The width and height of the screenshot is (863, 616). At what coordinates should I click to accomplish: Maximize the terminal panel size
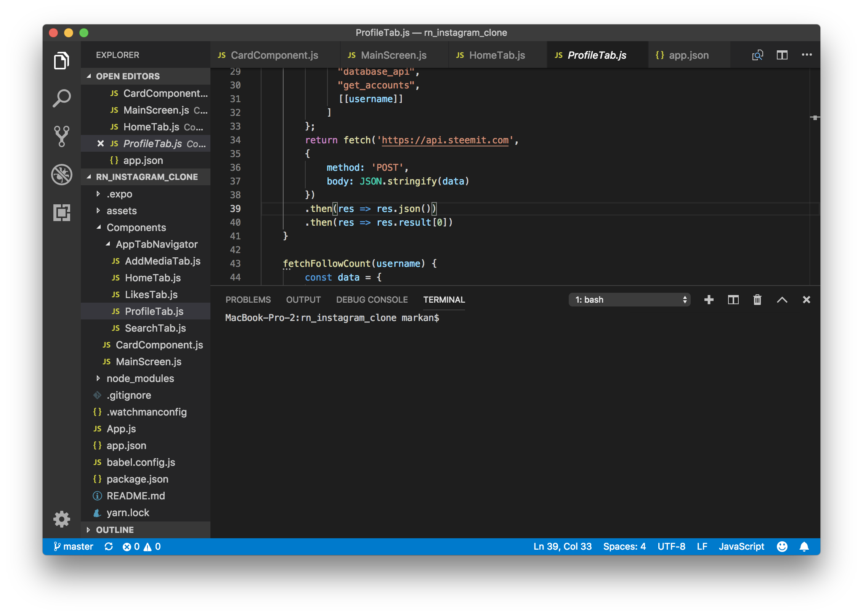(782, 300)
